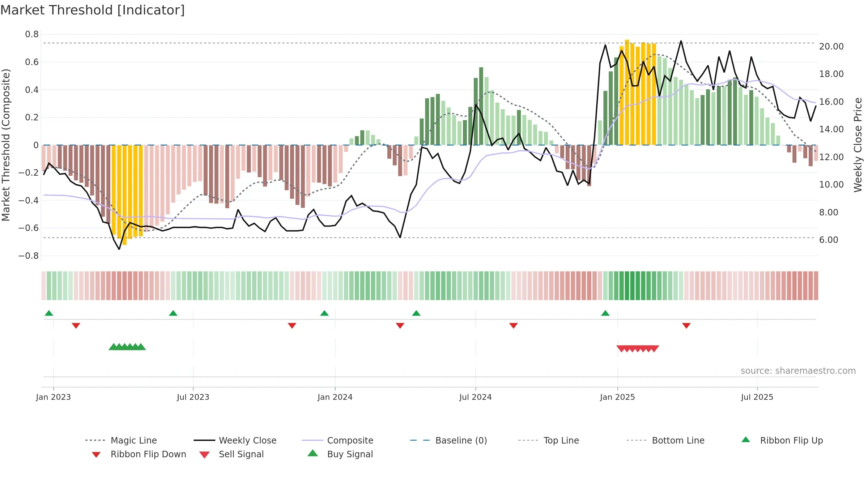Click the tall dark green bar at Jul 2024
This screenshot has height=488, width=868.
[x=481, y=106]
